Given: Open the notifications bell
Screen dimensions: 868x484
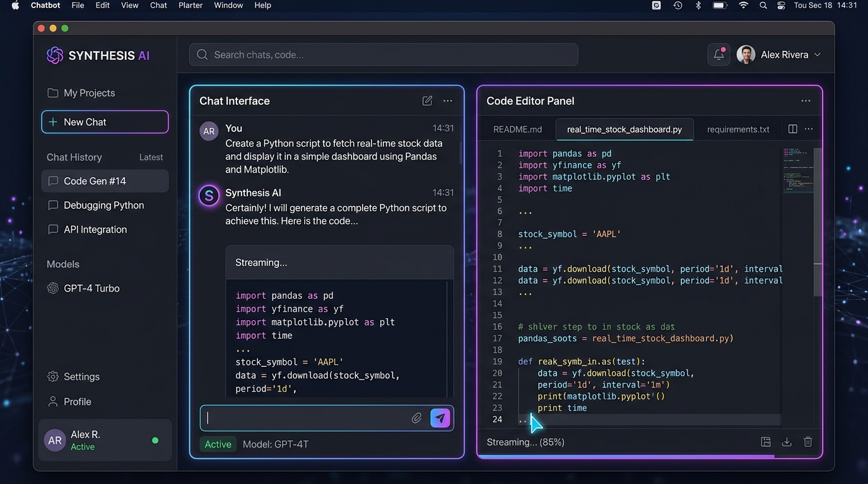Looking at the screenshot, I should 718,55.
